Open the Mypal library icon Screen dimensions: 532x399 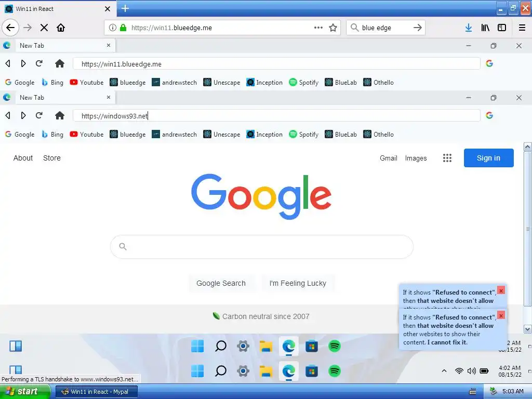click(x=485, y=28)
